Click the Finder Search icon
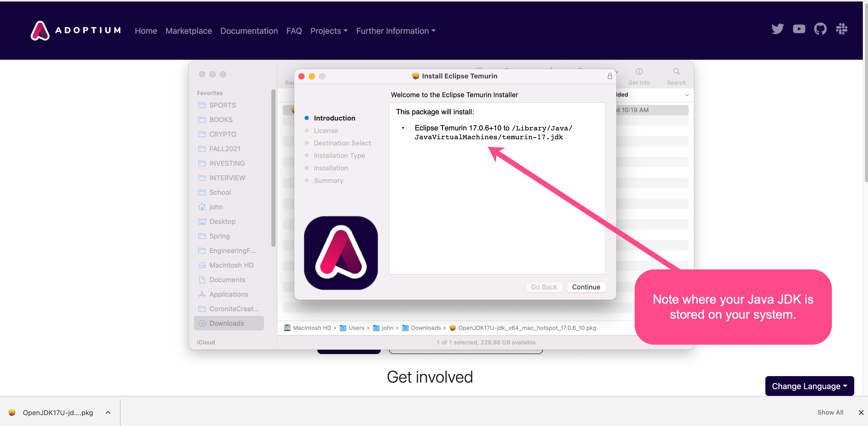The width and height of the screenshot is (868, 426). pyautogui.click(x=676, y=72)
